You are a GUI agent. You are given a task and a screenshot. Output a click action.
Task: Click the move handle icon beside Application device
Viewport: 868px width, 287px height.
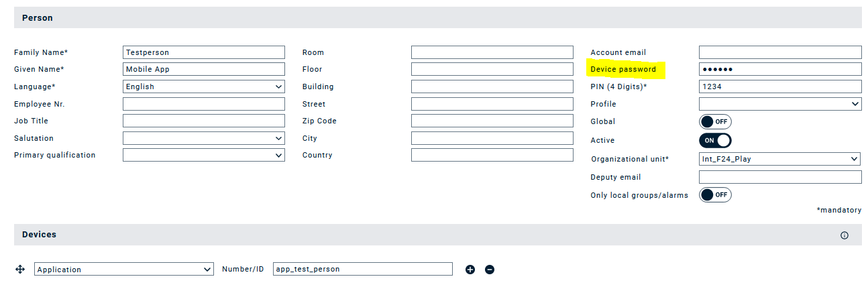click(20, 269)
